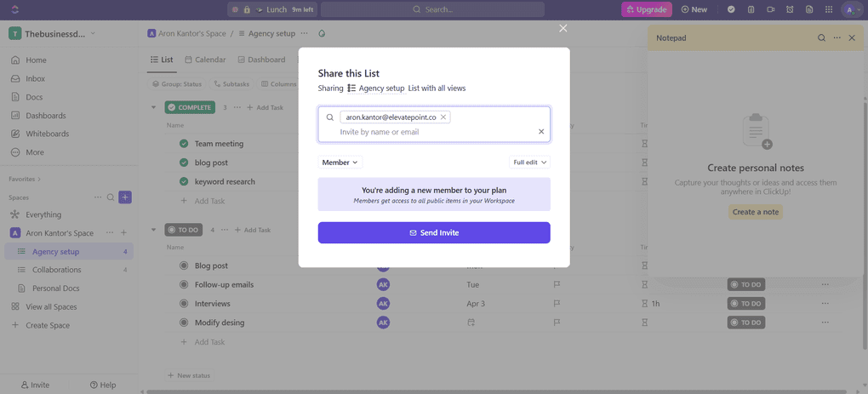Collapse the COMPLETE group
Viewport: 868px width, 394px height.
pyautogui.click(x=154, y=107)
